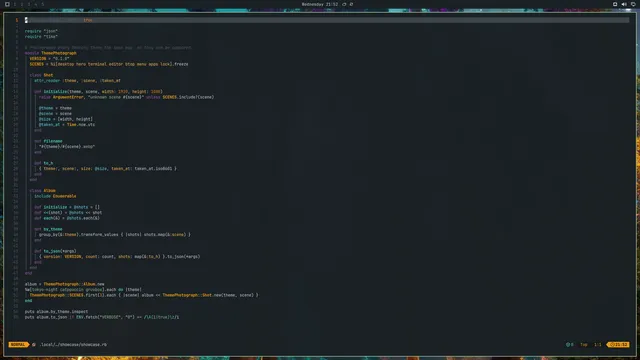
Task: Click the def to_json(*args) line
Action: 55,251
